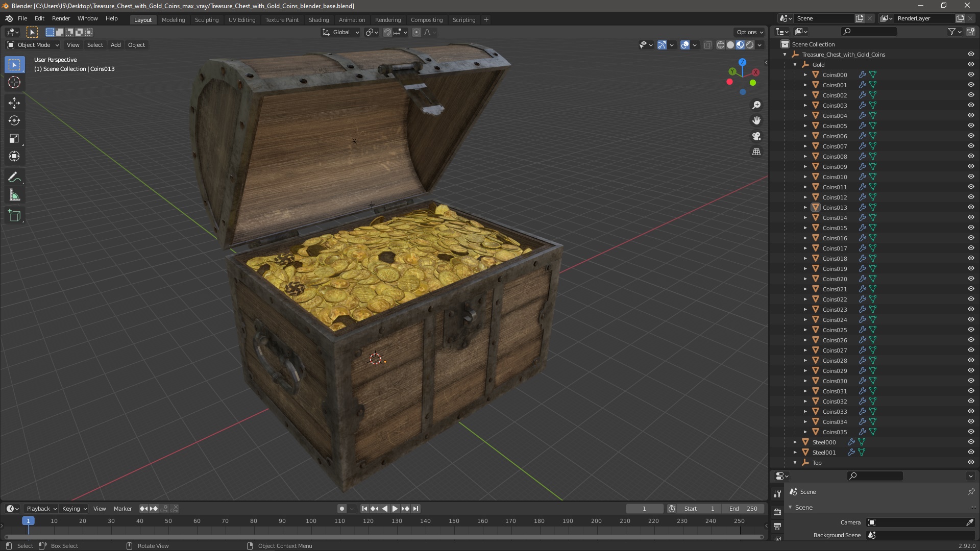
Task: Toggle auto keying record button
Action: click(342, 509)
